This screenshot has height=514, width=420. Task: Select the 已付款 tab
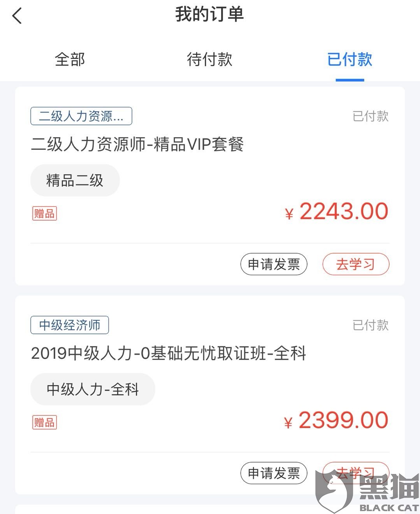(350, 60)
